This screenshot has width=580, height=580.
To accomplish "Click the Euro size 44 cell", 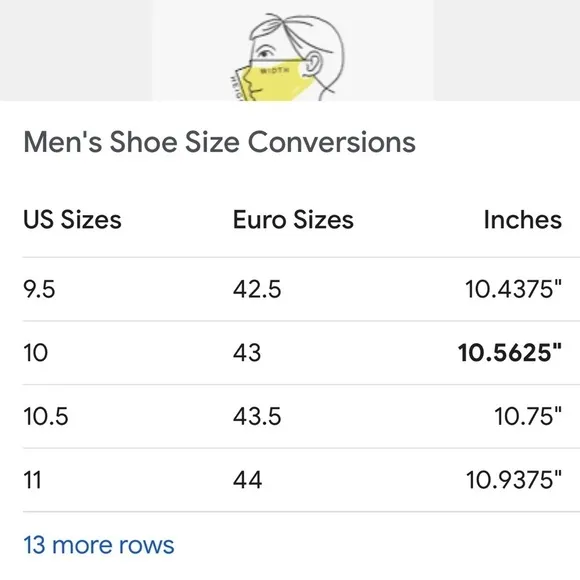I will click(247, 480).
